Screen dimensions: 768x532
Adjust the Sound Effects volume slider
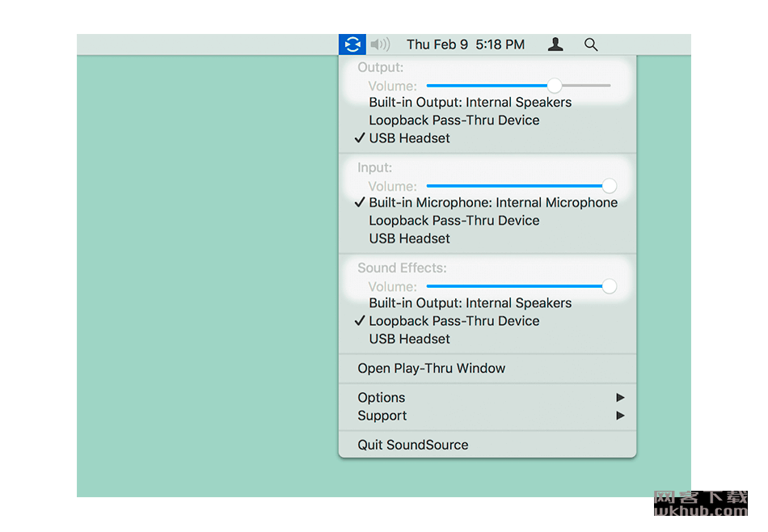click(521, 286)
